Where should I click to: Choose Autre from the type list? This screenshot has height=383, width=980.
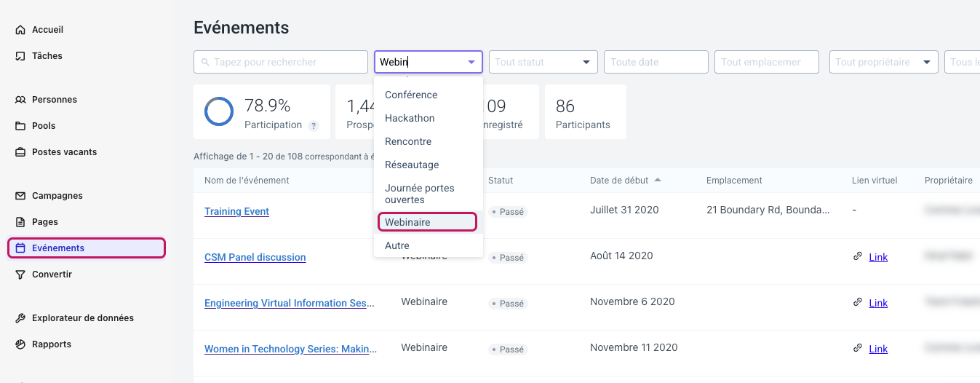pos(429,245)
